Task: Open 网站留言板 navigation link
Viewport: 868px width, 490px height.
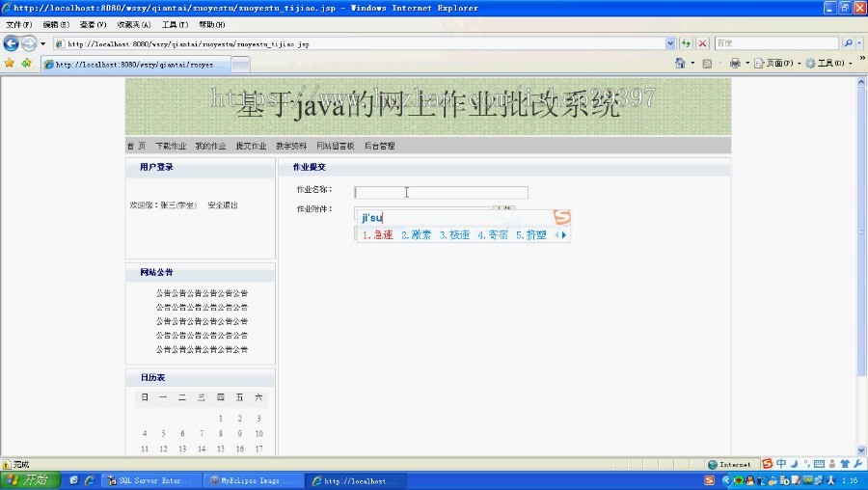Action: pyautogui.click(x=336, y=146)
